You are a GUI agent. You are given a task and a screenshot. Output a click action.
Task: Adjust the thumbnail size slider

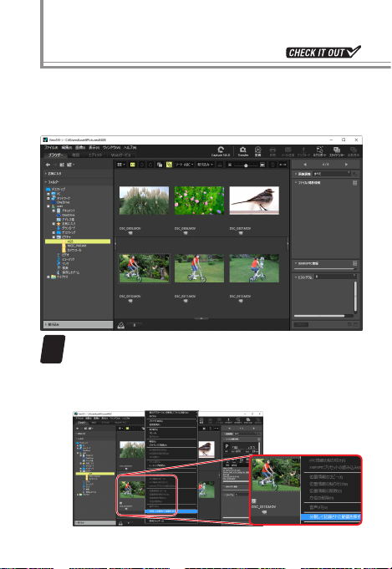(x=246, y=165)
